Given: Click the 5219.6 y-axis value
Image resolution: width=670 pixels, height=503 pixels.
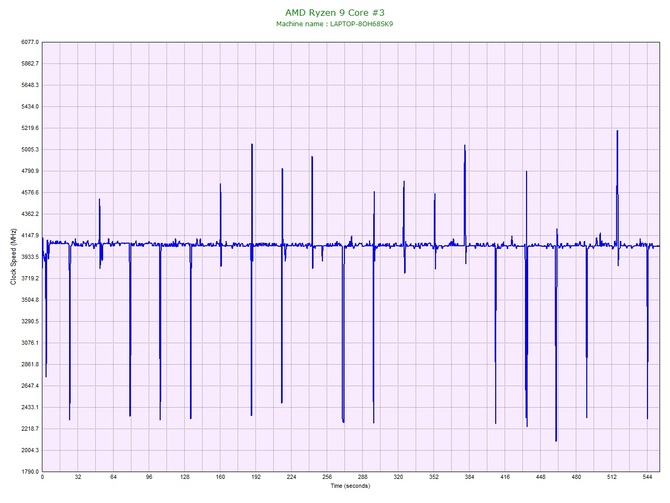Looking at the screenshot, I should pyautogui.click(x=30, y=128).
